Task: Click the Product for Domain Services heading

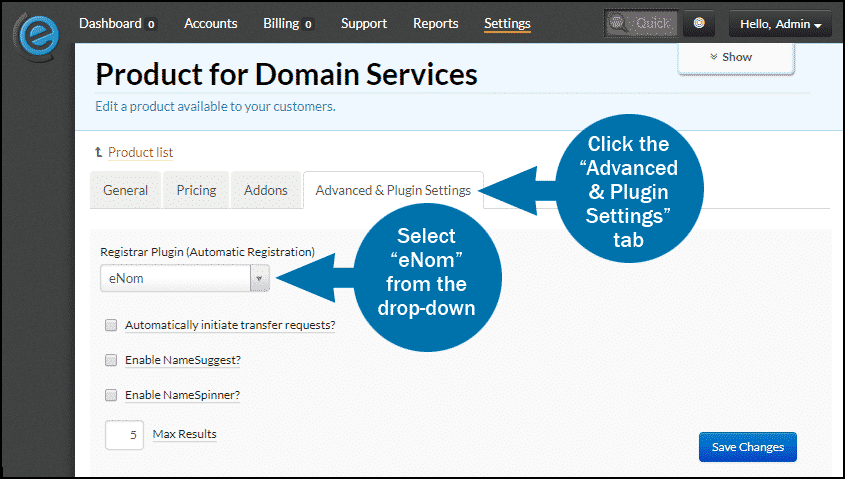Action: (x=286, y=74)
